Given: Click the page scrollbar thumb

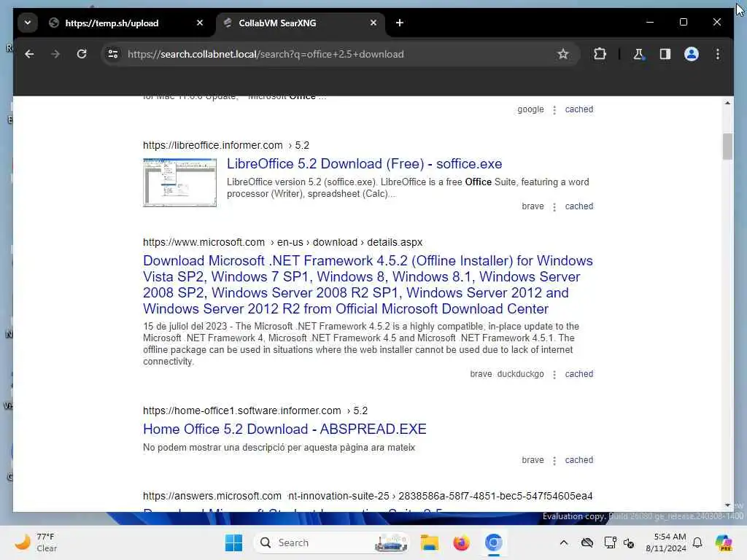Looking at the screenshot, I should pos(727,147).
